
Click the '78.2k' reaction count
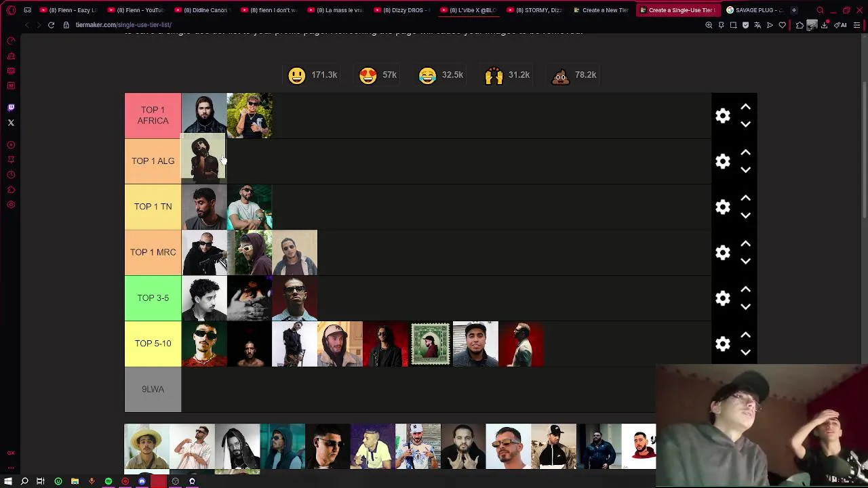point(585,75)
